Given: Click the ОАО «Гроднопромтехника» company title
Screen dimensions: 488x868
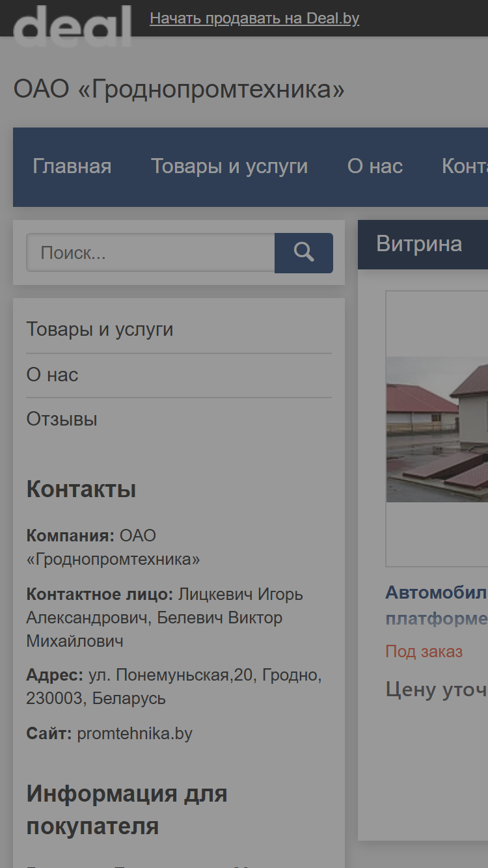Looking at the screenshot, I should coord(179,89).
